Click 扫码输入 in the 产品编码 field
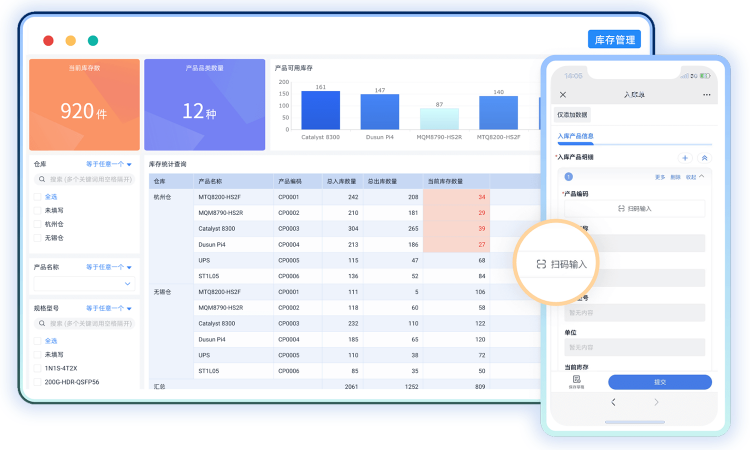Screen dimensions: 750x450 635,209
